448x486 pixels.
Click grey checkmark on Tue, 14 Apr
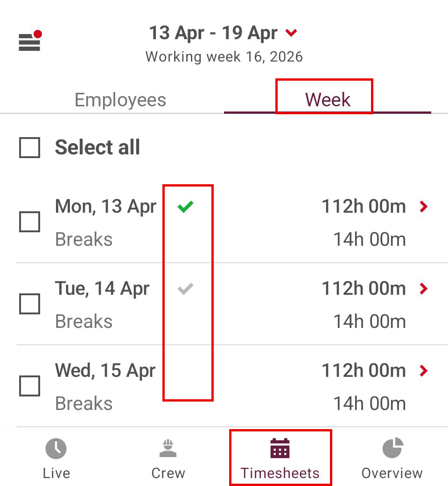tap(185, 289)
